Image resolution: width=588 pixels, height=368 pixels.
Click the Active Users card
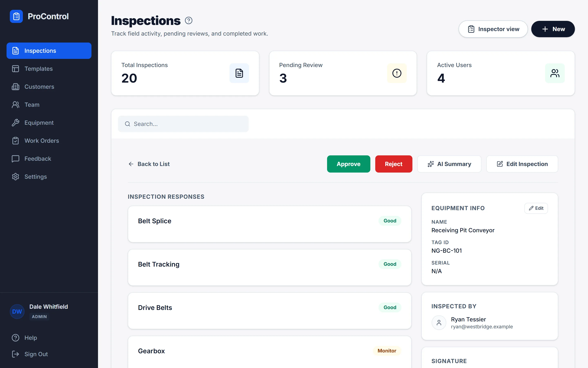point(501,73)
